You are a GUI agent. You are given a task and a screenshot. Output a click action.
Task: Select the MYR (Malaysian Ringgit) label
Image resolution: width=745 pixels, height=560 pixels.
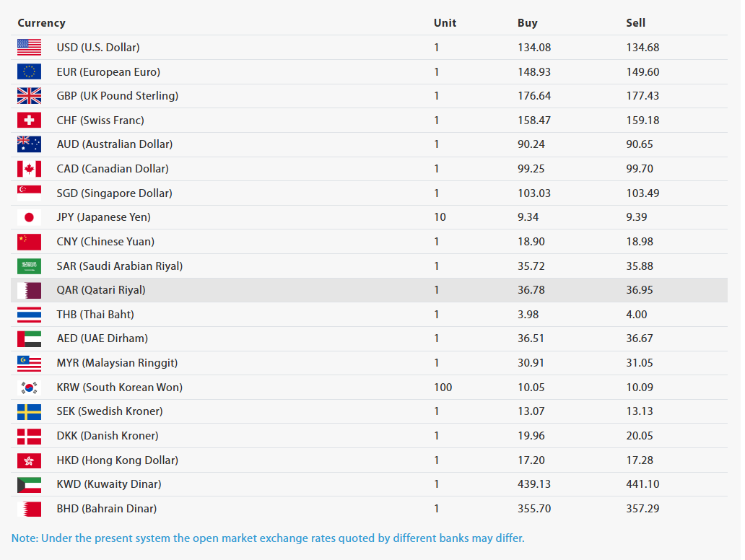coord(117,363)
